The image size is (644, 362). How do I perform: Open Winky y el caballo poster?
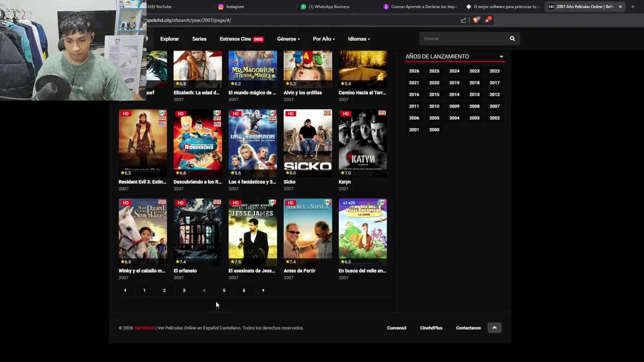tap(143, 232)
